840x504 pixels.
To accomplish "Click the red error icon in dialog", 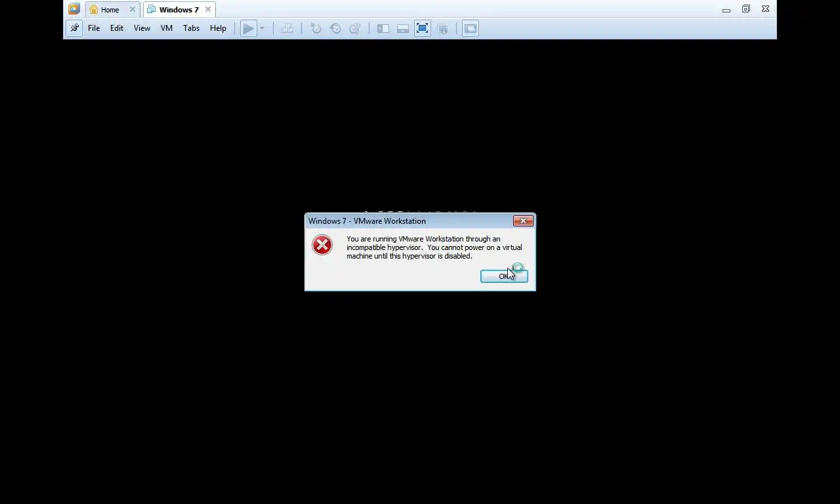I will pyautogui.click(x=322, y=245).
